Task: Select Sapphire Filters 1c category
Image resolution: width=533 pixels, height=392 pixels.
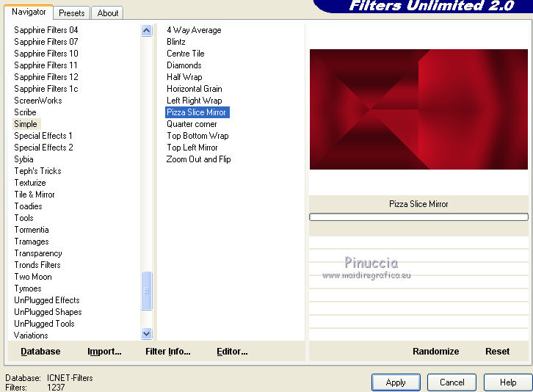Action: coord(46,89)
